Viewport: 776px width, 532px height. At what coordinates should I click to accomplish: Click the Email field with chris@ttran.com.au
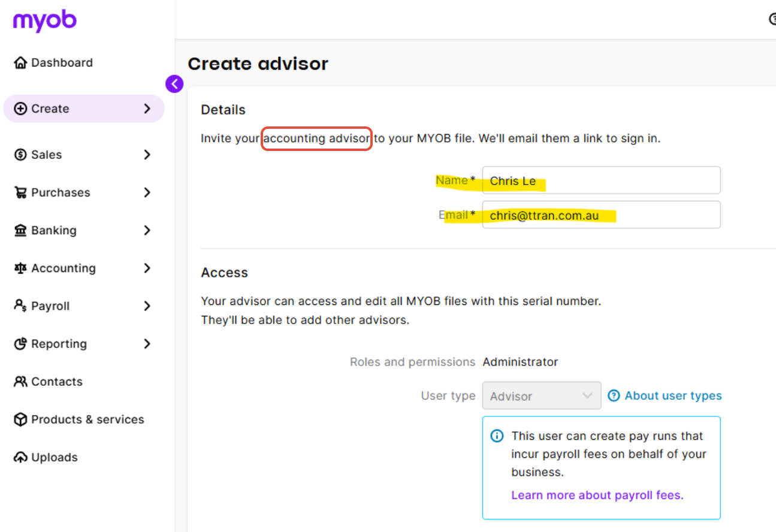[601, 214]
